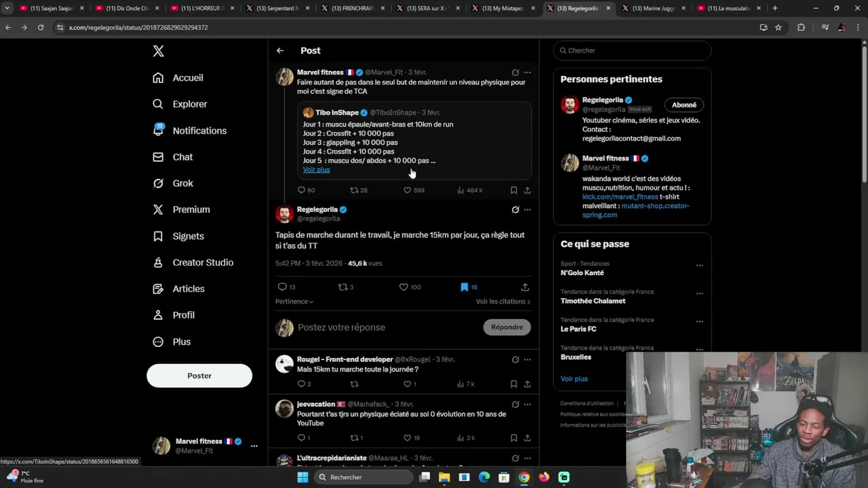Share jeevacation's reply
868x488 pixels.
pos(528,439)
